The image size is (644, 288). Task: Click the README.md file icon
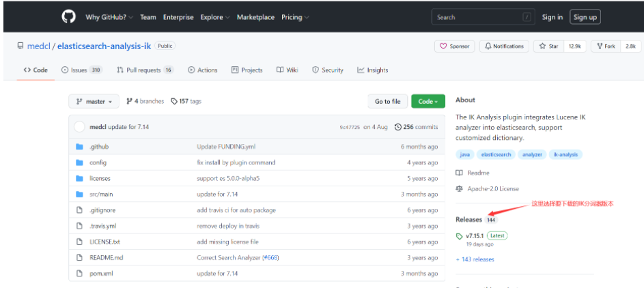coord(80,258)
